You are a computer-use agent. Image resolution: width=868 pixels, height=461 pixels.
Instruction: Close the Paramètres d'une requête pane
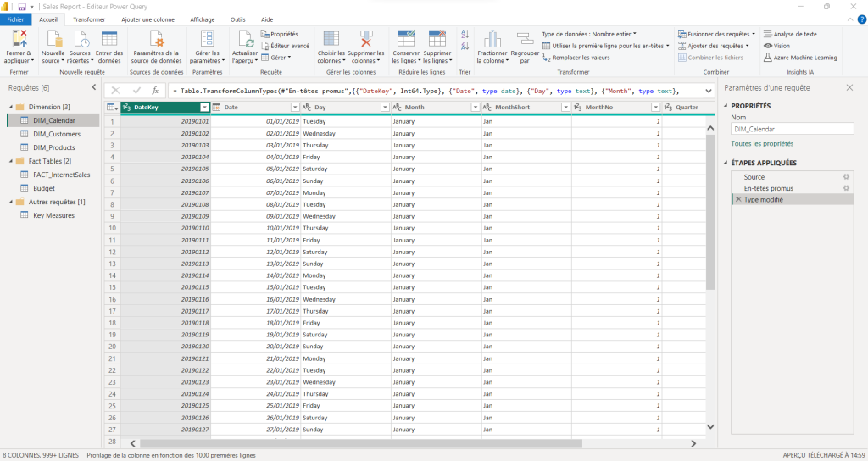pyautogui.click(x=849, y=87)
